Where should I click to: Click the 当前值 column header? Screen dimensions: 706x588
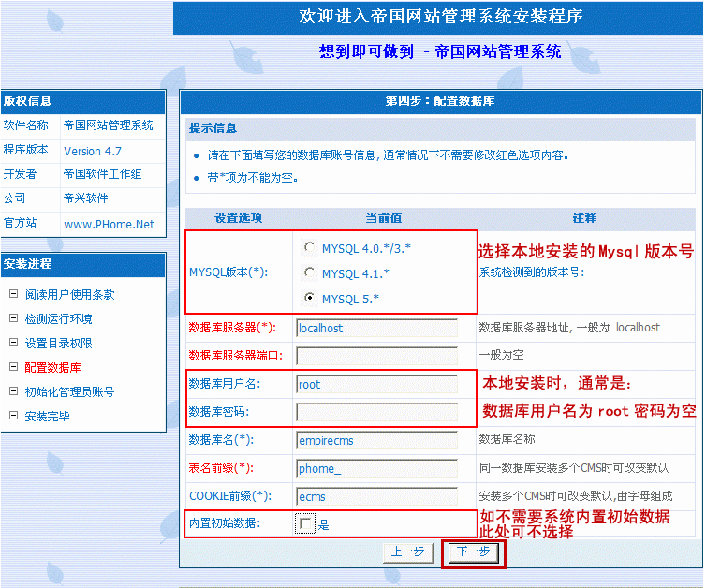(x=384, y=218)
